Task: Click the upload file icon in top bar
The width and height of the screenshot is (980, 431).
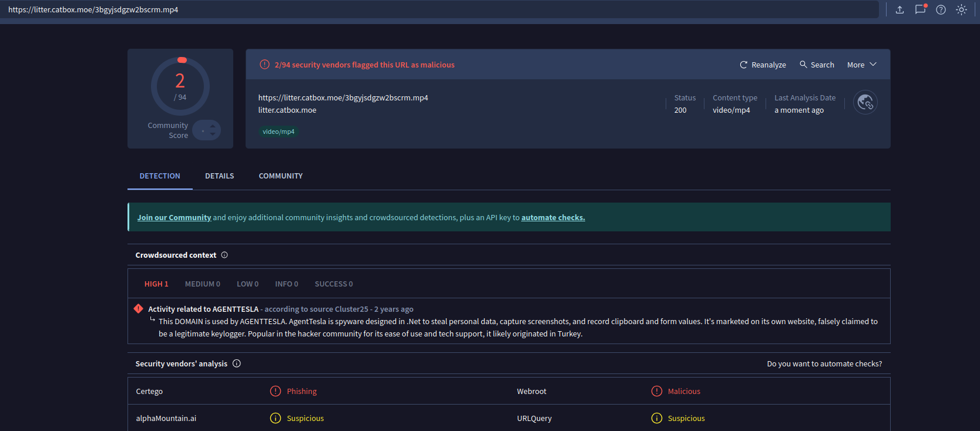Action: coord(900,9)
